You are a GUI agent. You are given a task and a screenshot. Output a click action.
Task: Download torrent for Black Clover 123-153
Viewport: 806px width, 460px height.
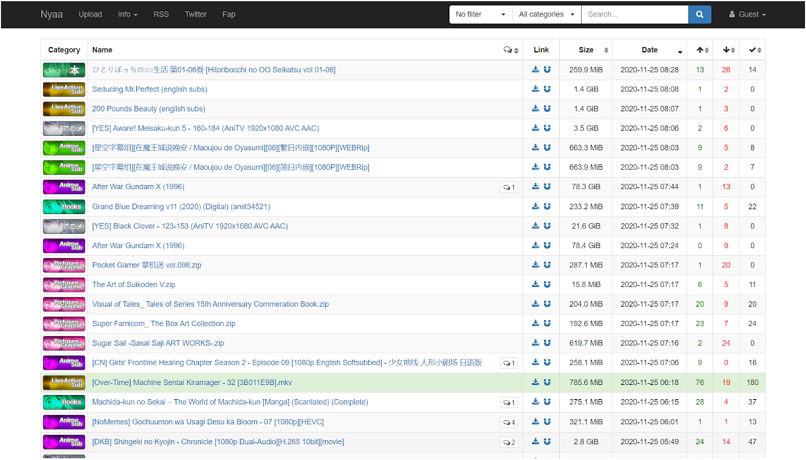[x=535, y=226]
